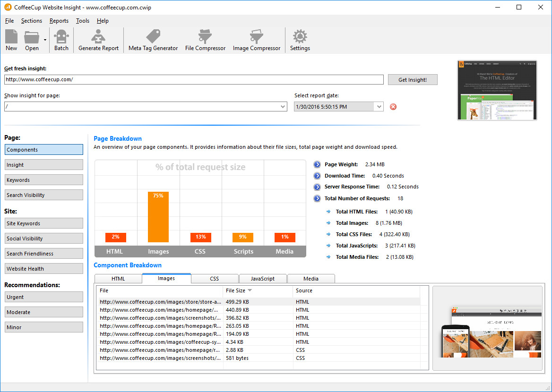Switch to the HTML component tab
This screenshot has height=392, width=552.
[x=118, y=278]
